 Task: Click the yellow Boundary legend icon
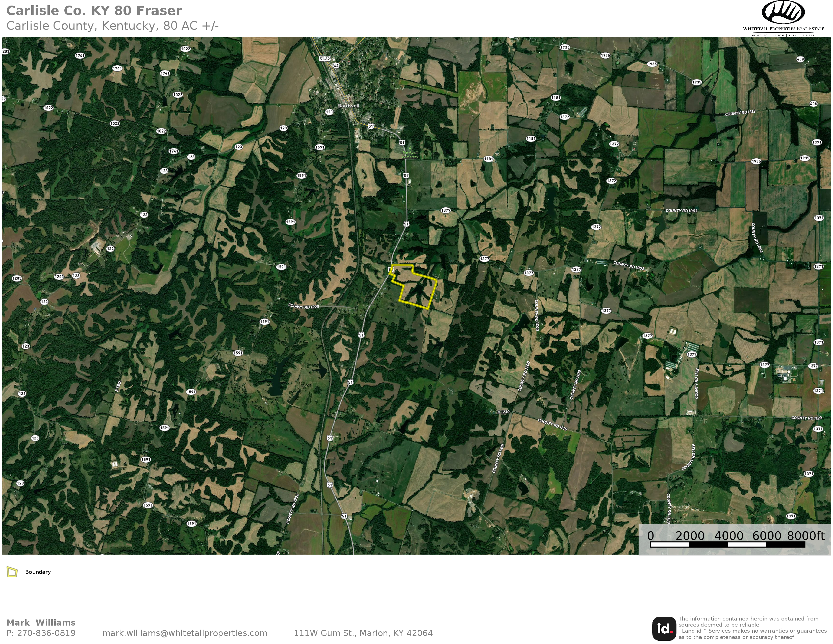12,572
